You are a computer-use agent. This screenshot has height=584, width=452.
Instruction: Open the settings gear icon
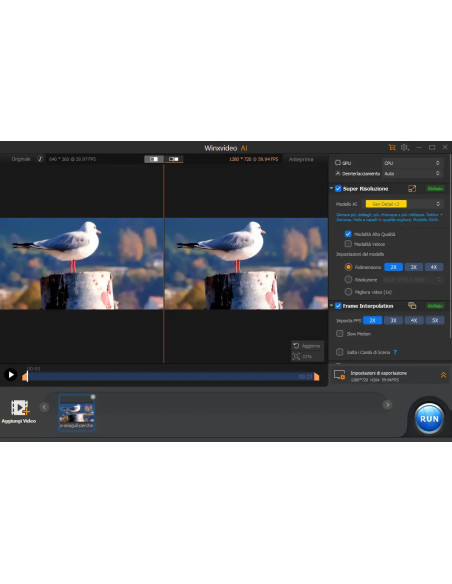click(405, 147)
